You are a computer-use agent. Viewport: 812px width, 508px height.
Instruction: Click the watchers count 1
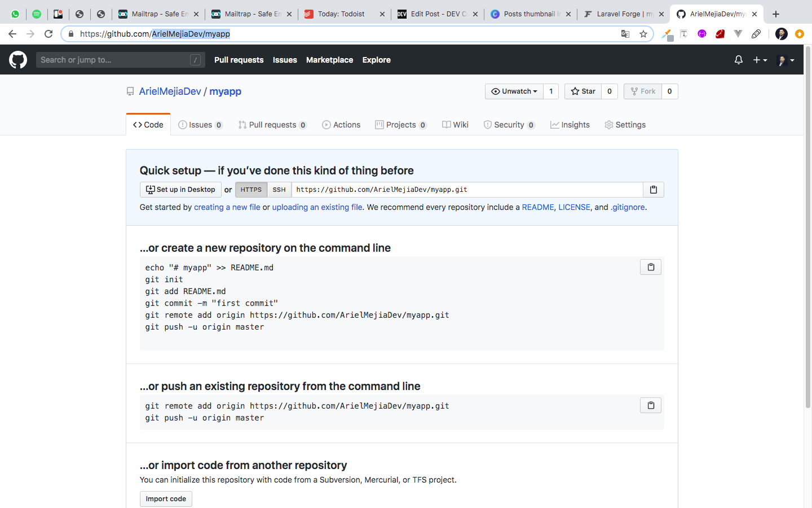click(551, 91)
